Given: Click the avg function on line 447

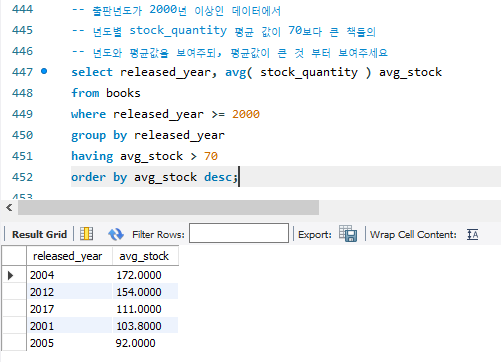Looking at the screenshot, I should click(x=236, y=72).
